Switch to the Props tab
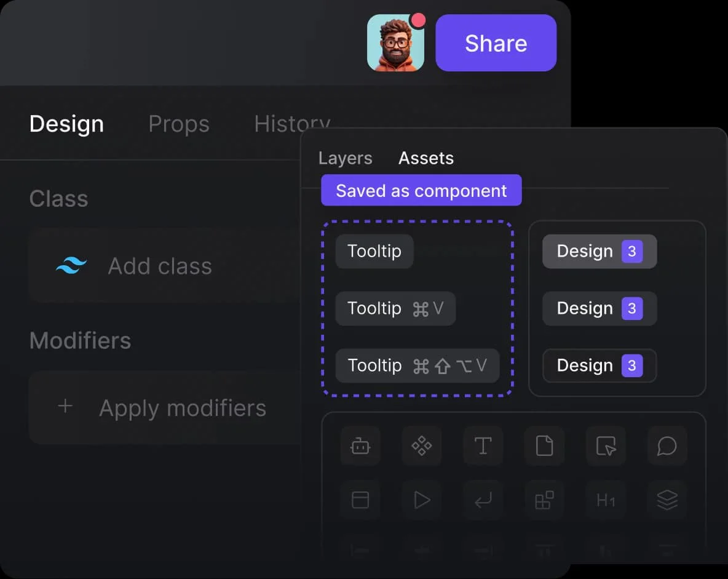 point(178,124)
